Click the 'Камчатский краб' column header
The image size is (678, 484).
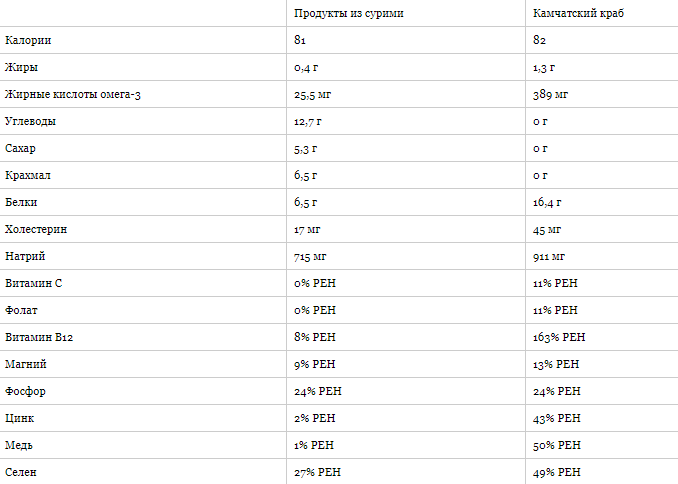(x=580, y=14)
